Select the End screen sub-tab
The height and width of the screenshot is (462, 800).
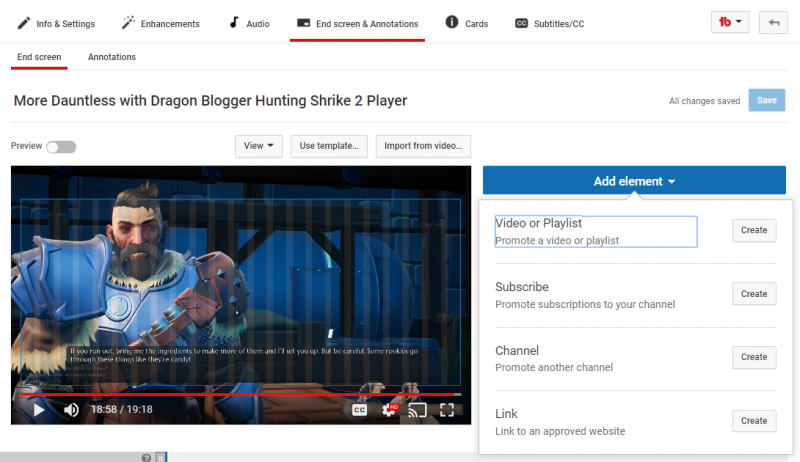(x=39, y=57)
